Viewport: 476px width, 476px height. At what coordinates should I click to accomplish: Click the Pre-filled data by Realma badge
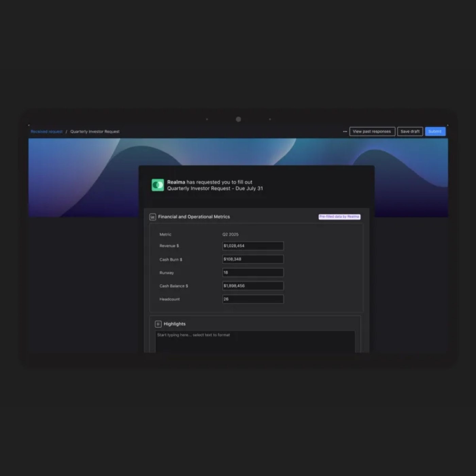tap(339, 217)
